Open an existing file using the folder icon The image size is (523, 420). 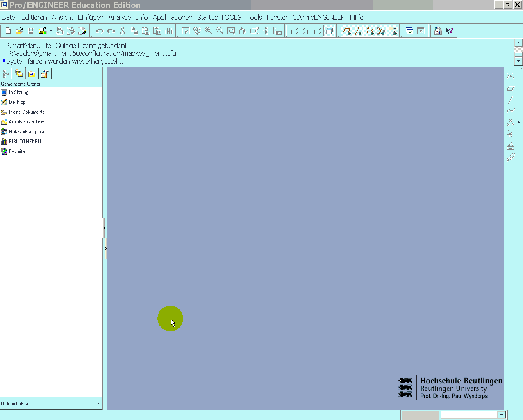point(19,31)
